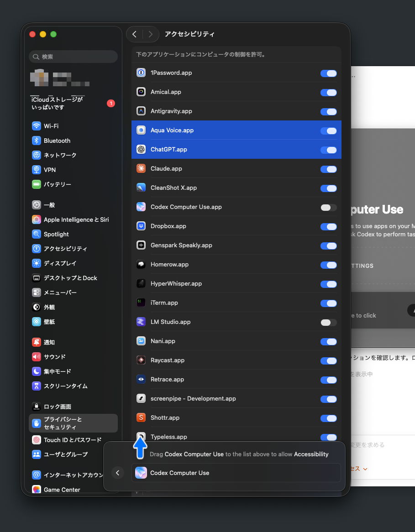The height and width of the screenshot is (532, 415).
Task: Click the Dropbox.app icon
Action: [x=141, y=226]
